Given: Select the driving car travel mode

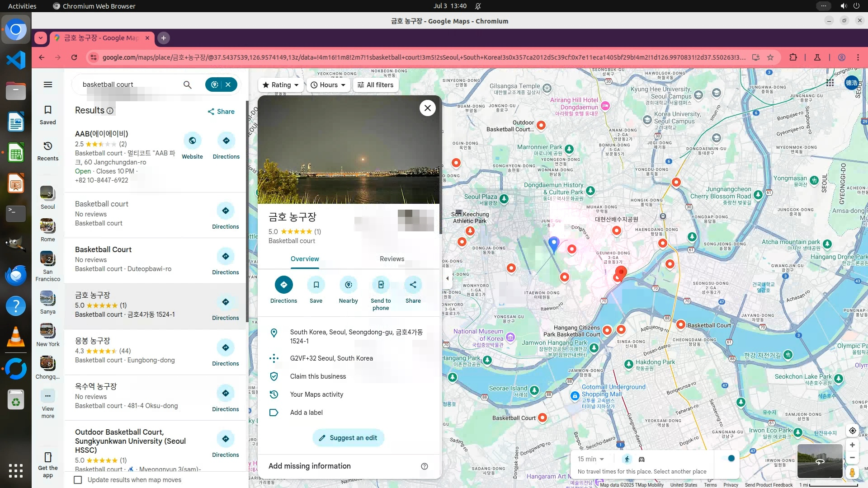Looking at the screenshot, I should tap(642, 460).
